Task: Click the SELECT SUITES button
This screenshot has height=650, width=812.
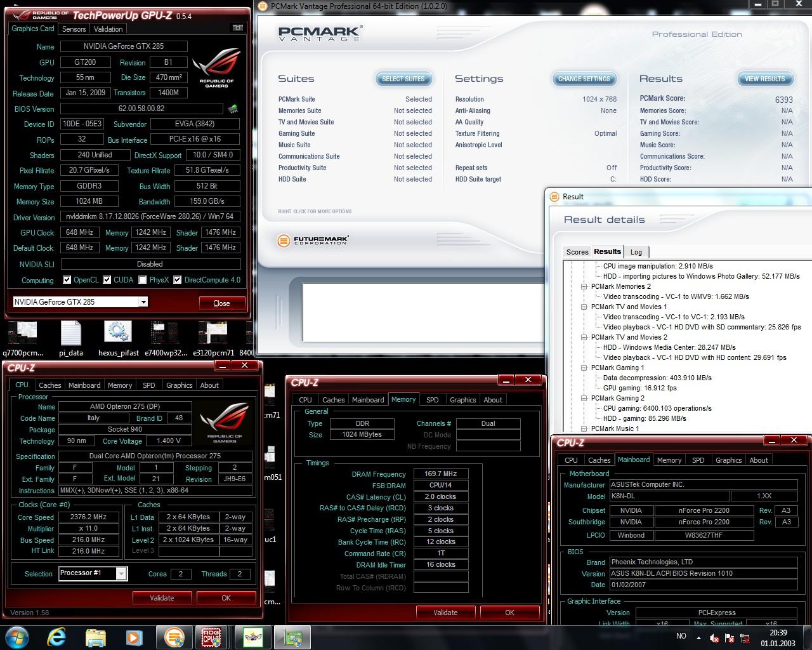Action: (403, 79)
